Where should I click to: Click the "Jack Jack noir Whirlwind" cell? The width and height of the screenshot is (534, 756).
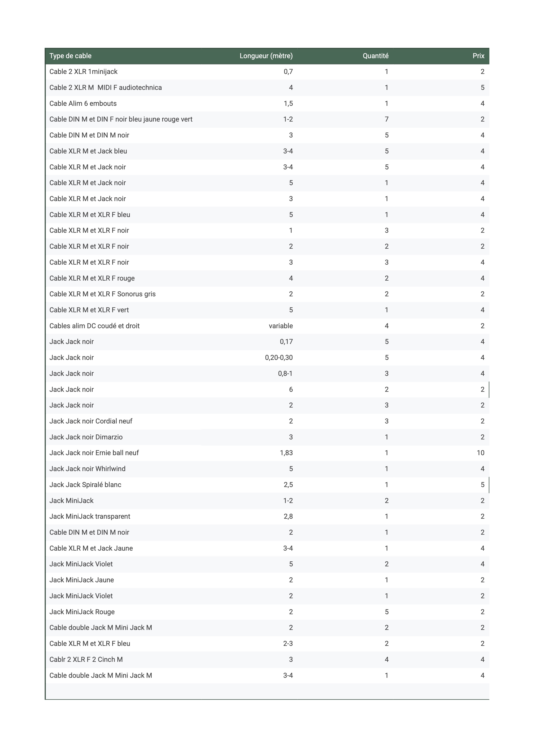(87, 469)
